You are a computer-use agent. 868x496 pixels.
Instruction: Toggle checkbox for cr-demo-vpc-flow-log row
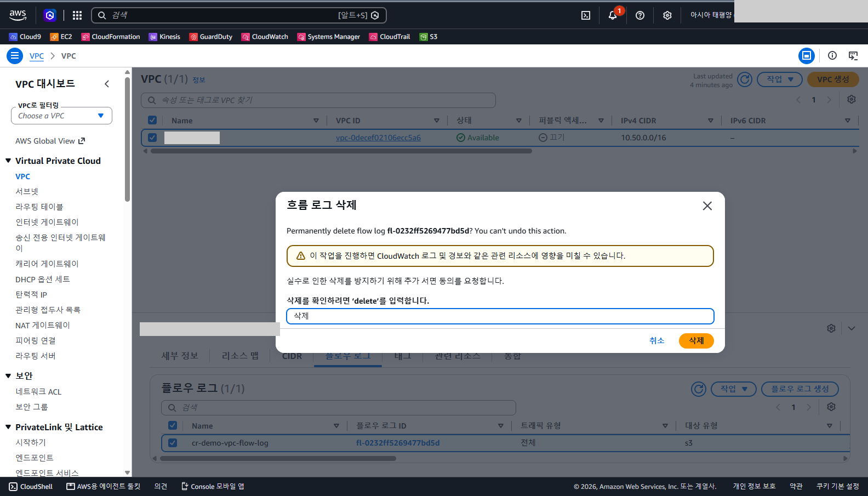coord(173,443)
